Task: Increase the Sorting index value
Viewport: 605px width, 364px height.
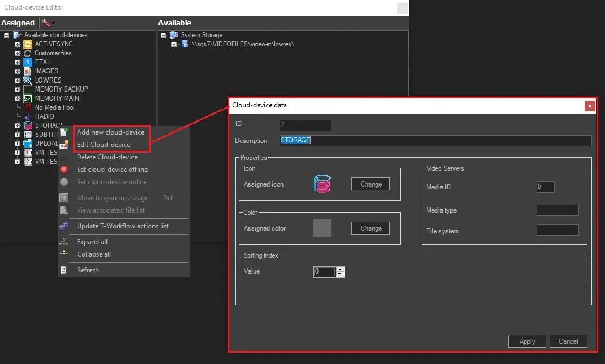Action: click(340, 269)
